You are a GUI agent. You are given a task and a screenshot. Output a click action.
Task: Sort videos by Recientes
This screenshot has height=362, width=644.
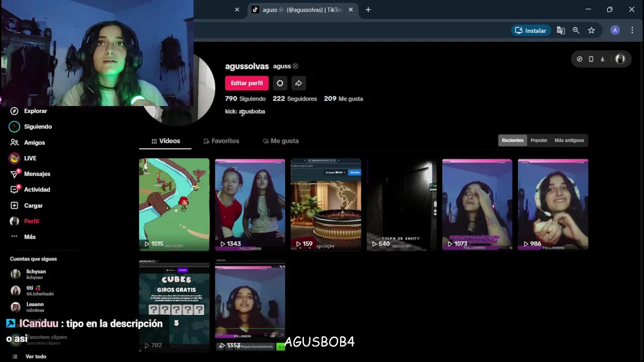tap(513, 140)
